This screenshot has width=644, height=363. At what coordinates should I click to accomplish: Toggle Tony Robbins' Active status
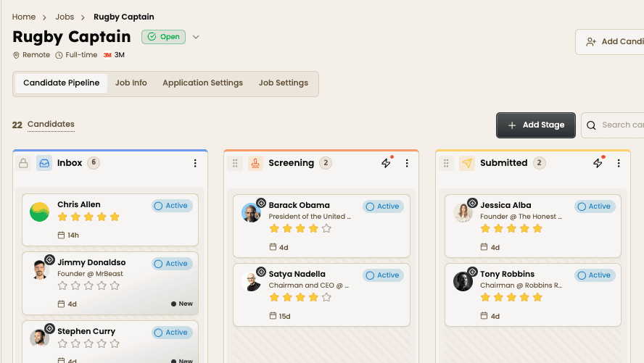(x=595, y=275)
